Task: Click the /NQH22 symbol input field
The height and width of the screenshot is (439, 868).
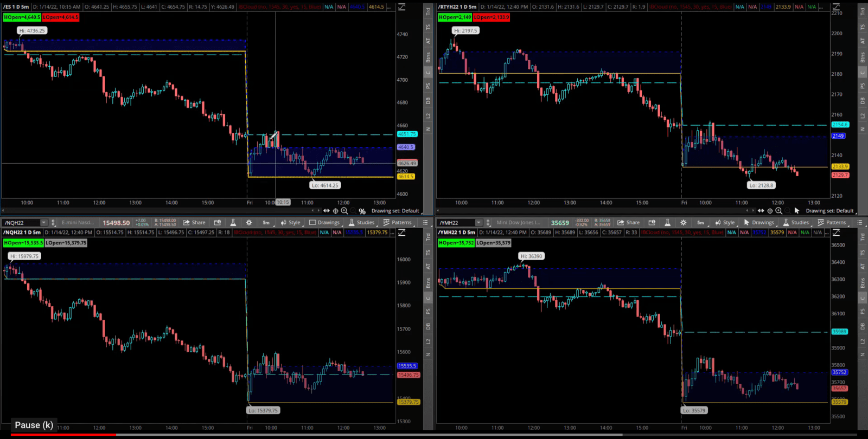Action: pos(21,223)
